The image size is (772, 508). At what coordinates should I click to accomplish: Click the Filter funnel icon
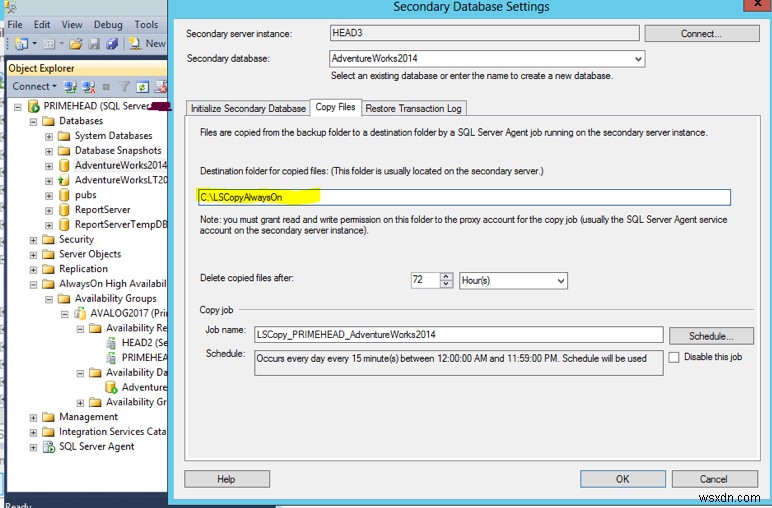coord(124,87)
